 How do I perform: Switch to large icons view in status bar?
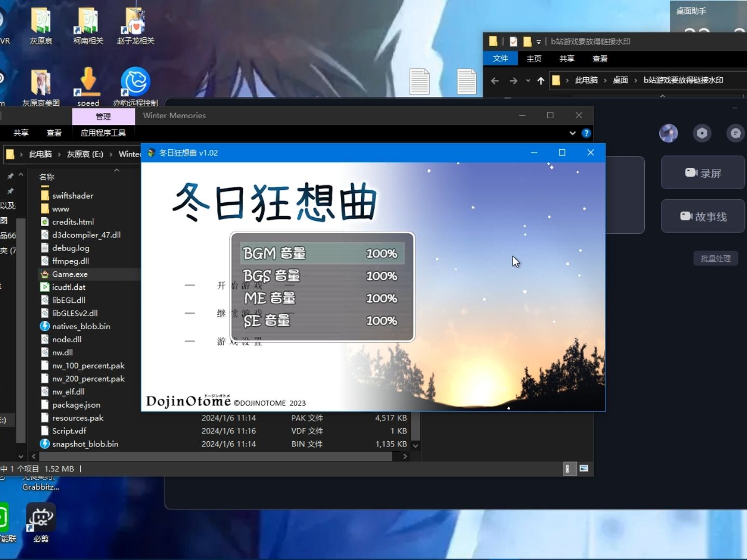pos(584,469)
